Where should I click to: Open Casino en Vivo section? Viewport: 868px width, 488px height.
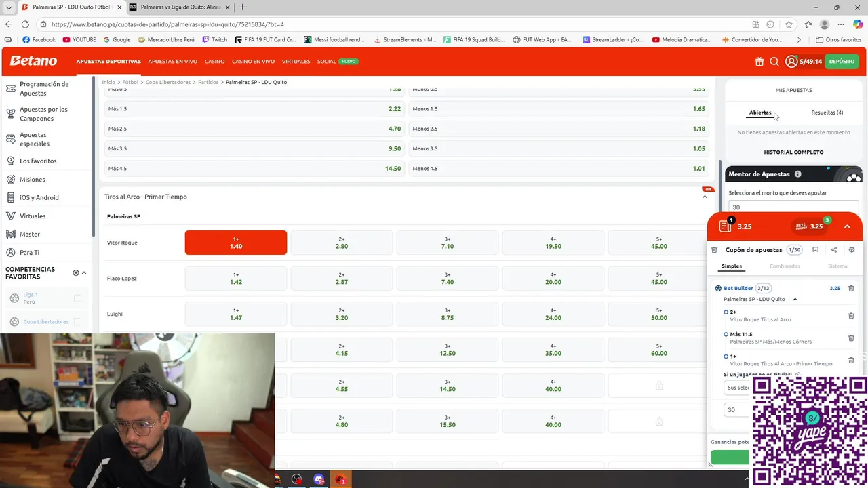[253, 62]
